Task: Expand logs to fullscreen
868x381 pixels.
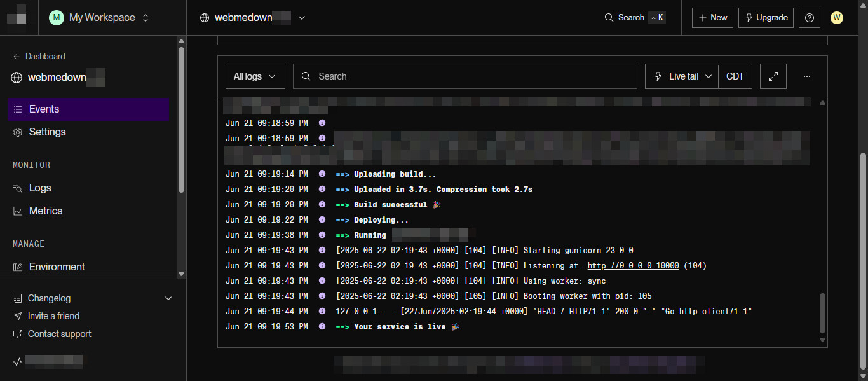Action: pyautogui.click(x=773, y=76)
